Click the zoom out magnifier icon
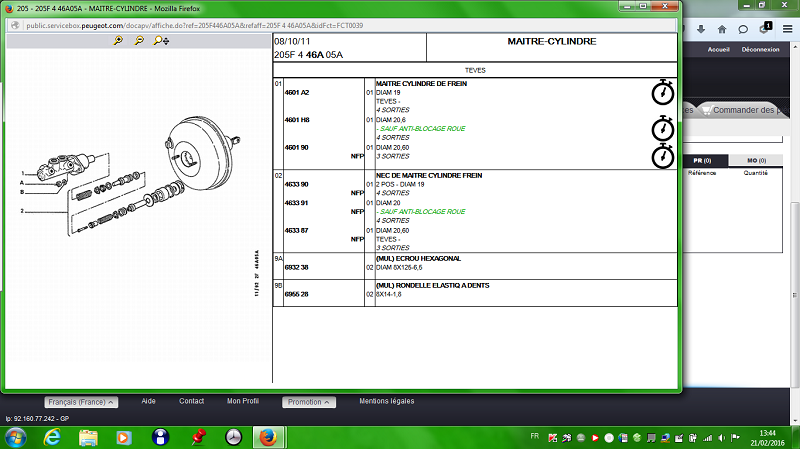The width and height of the screenshot is (800, 449). coord(139,40)
